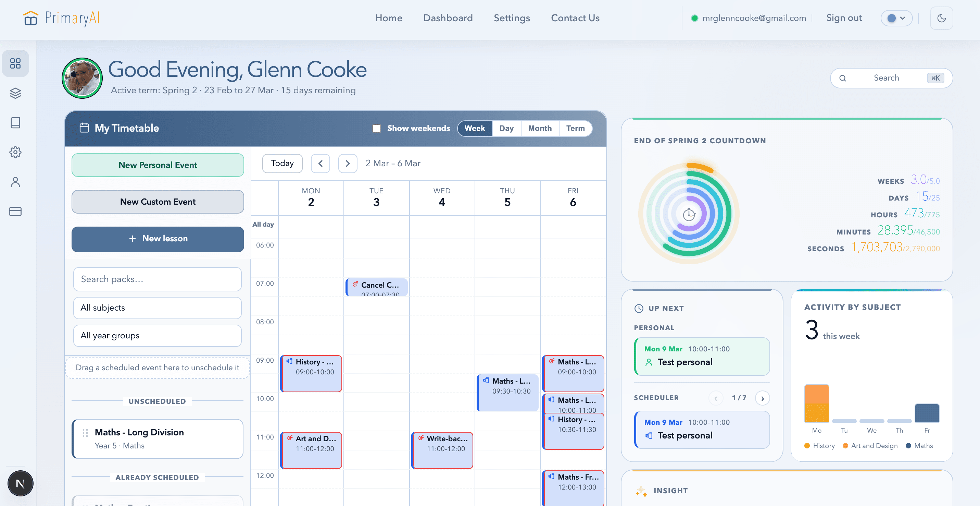Click the user profile sidebar icon
The image size is (980, 506).
pos(15,182)
